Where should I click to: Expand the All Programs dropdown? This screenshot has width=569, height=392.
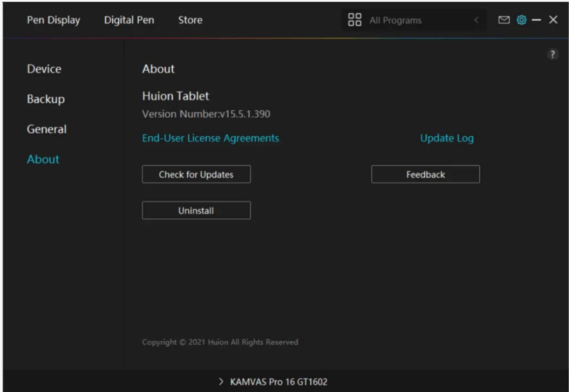coord(414,20)
